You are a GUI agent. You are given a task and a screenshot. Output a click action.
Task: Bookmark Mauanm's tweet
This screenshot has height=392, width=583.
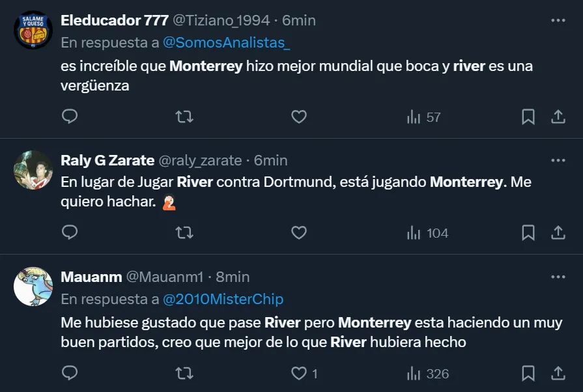pos(528,373)
